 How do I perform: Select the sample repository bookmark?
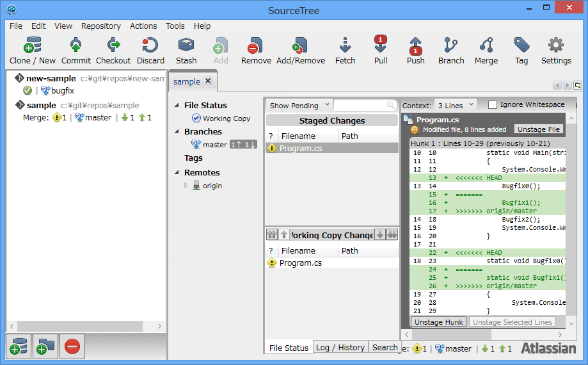click(41, 106)
